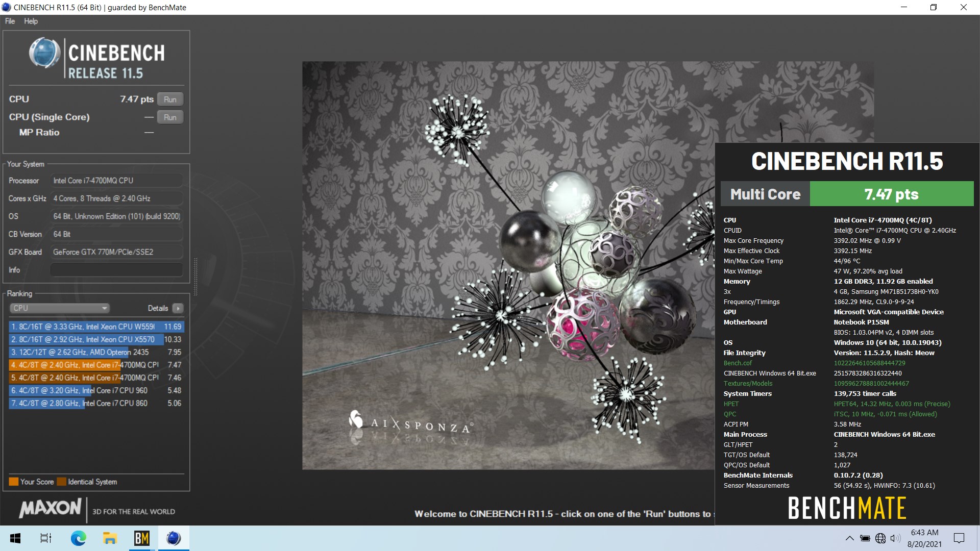Select ranking entry Xeon X5570 10.33
Viewport: 980px width, 551px height.
[x=96, y=339]
